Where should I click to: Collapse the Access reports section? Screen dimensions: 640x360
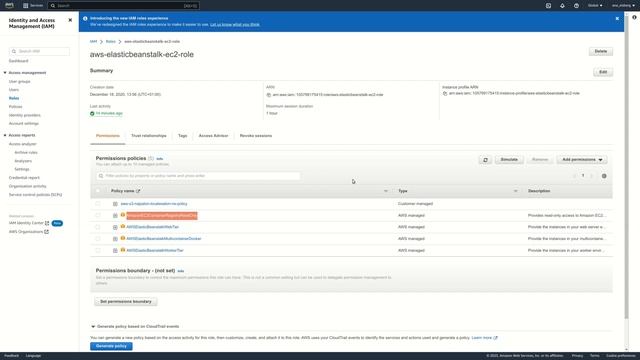[x=5, y=135]
